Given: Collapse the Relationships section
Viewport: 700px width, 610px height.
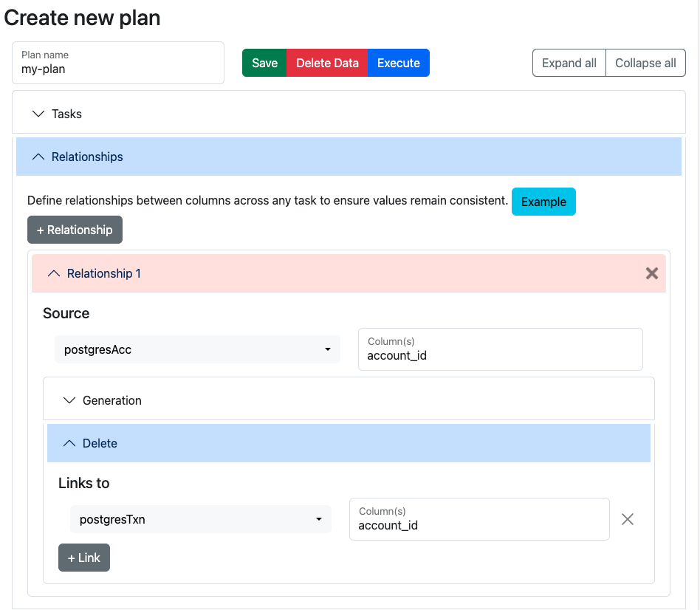Looking at the screenshot, I should coord(39,157).
